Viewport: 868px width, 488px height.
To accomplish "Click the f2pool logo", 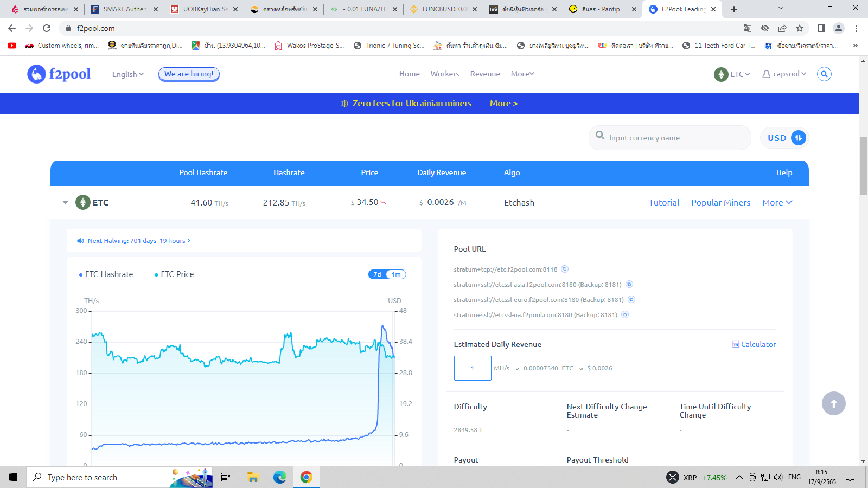I will click(59, 74).
